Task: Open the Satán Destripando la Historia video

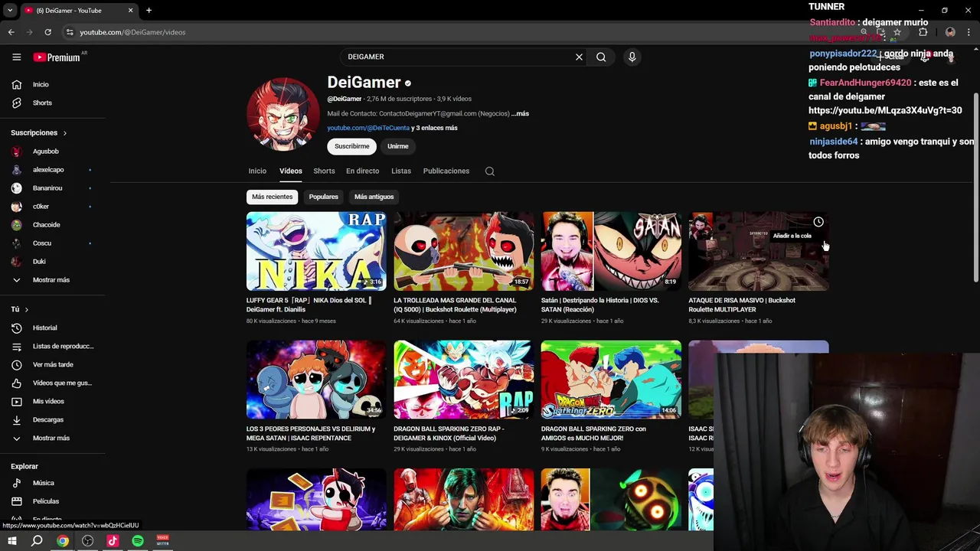Action: 611,251
